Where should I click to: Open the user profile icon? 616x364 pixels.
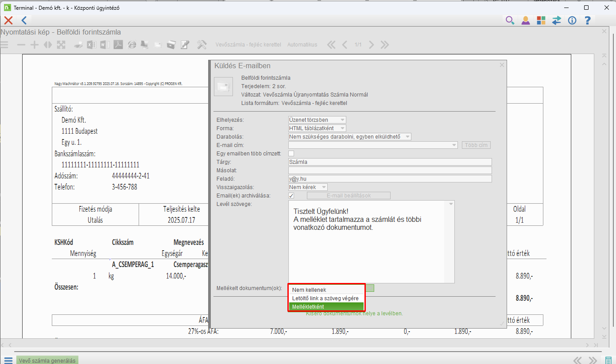click(x=525, y=20)
